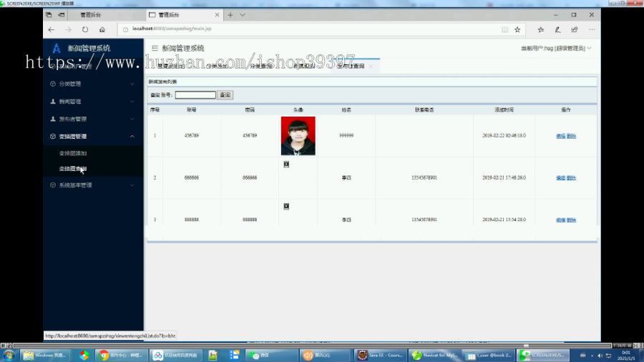Click broken image icon in row 2
Screen dimensions: 644x362
pyautogui.click(x=286, y=164)
